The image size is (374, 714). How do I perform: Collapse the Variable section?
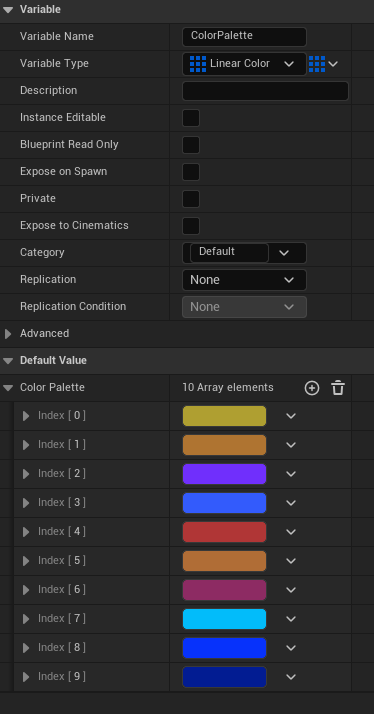coord(8,10)
